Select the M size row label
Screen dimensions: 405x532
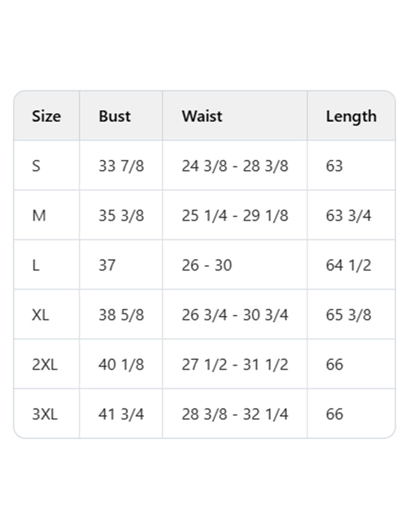point(39,215)
